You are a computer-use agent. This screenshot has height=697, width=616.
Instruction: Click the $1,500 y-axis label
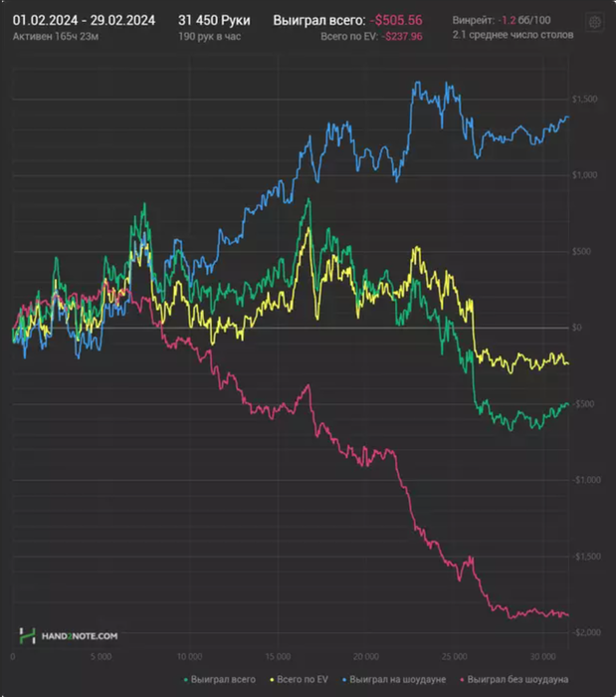click(x=584, y=99)
